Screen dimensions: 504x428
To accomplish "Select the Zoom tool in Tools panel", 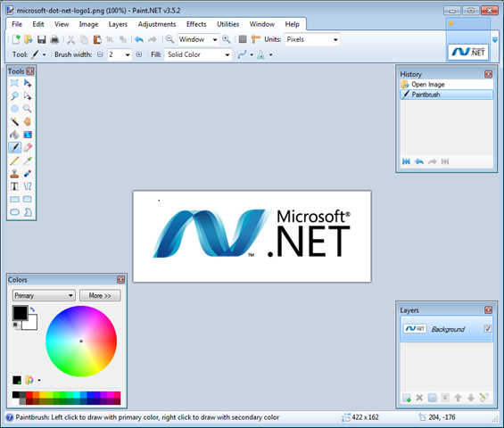I will click(28, 109).
